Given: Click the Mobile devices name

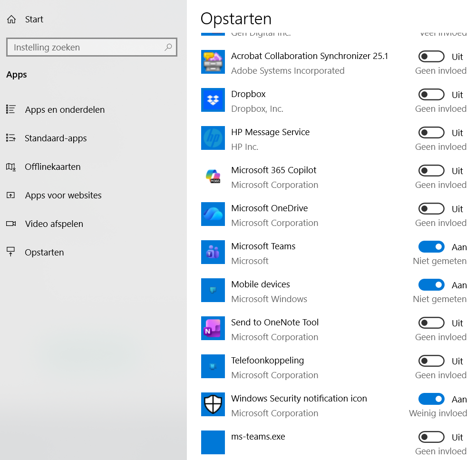Looking at the screenshot, I should tap(261, 284).
